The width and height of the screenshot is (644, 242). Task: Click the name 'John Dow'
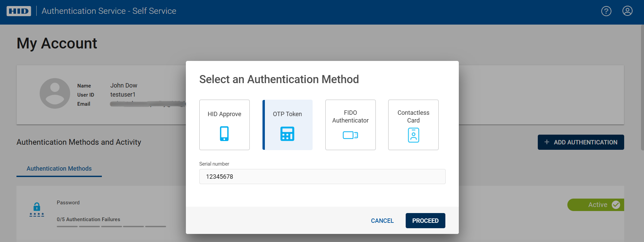coord(124,85)
